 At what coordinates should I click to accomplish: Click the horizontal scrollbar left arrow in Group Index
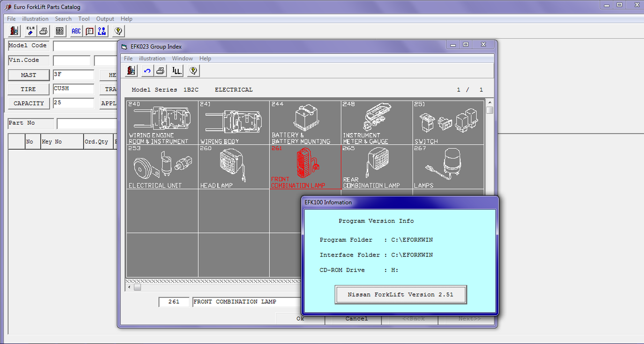click(129, 287)
